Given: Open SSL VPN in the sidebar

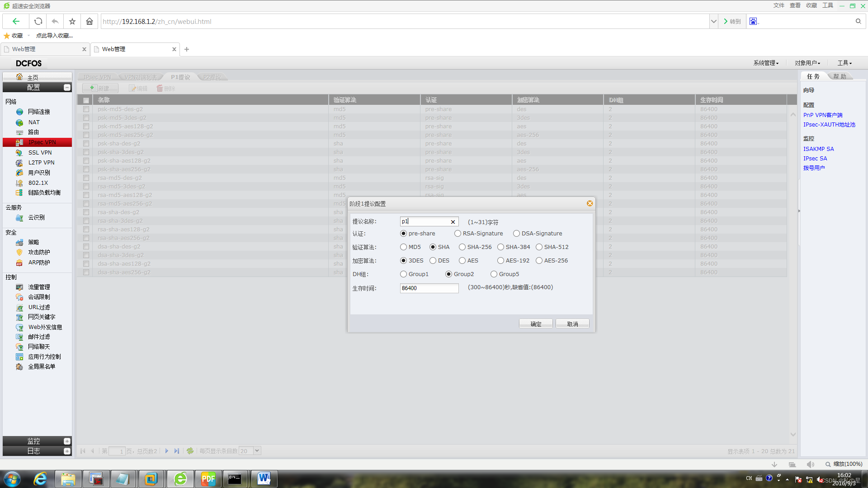Looking at the screenshot, I should coord(40,152).
